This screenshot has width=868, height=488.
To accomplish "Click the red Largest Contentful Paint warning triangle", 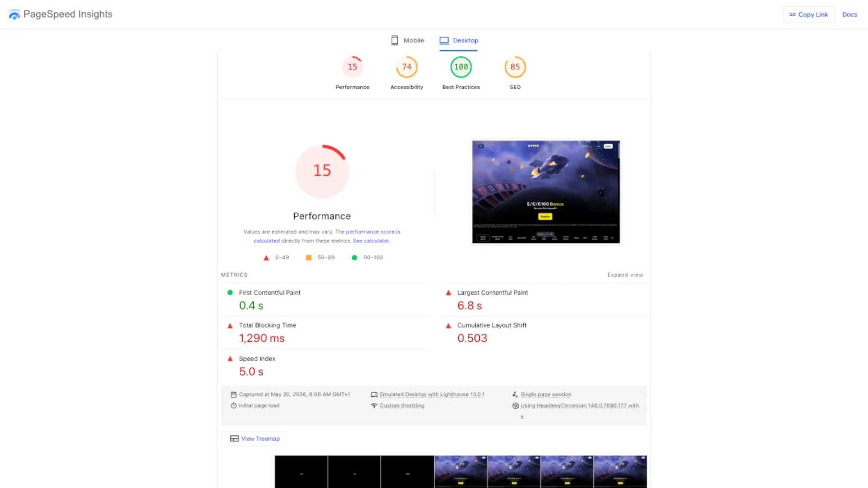I will [x=448, y=293].
